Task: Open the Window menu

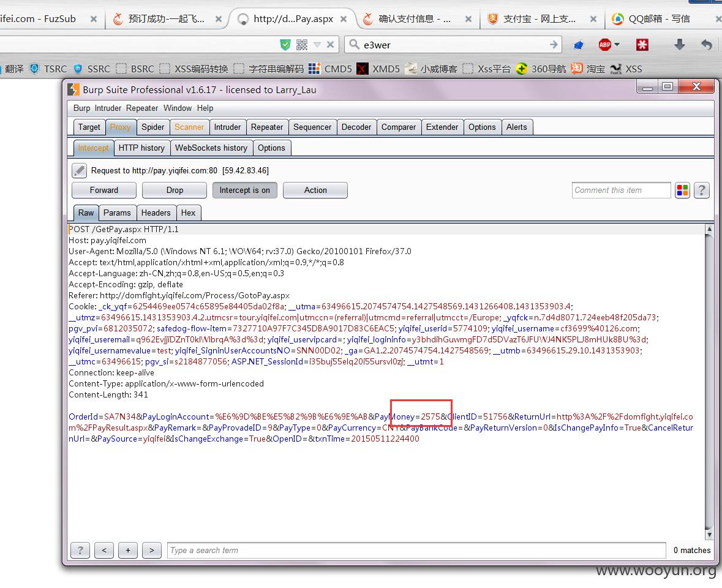Action: 177,108
